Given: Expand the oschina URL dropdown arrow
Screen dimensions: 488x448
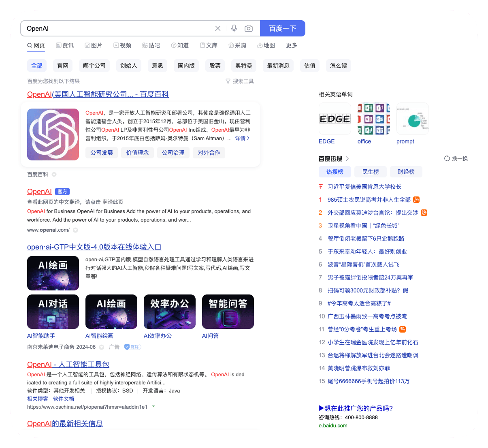Looking at the screenshot, I should 153,406.
